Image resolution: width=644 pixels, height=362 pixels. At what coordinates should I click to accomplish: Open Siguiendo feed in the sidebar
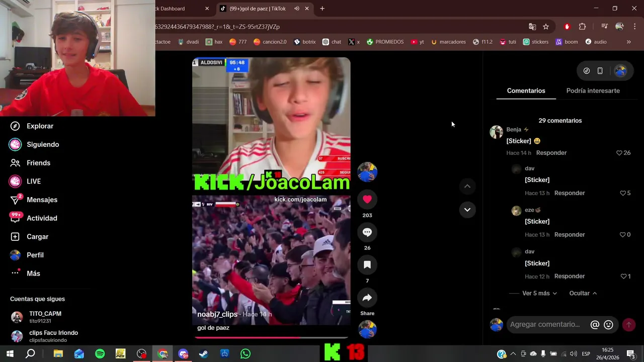tap(34, 144)
